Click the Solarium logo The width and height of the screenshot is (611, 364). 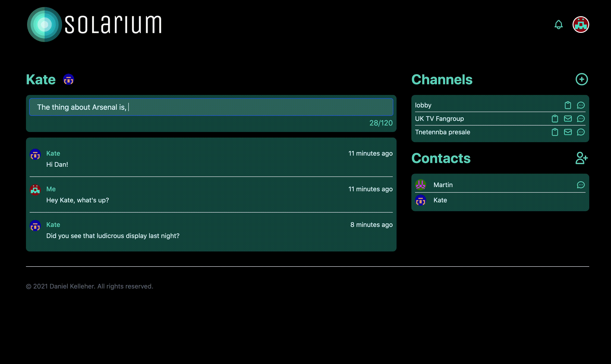coord(94,25)
